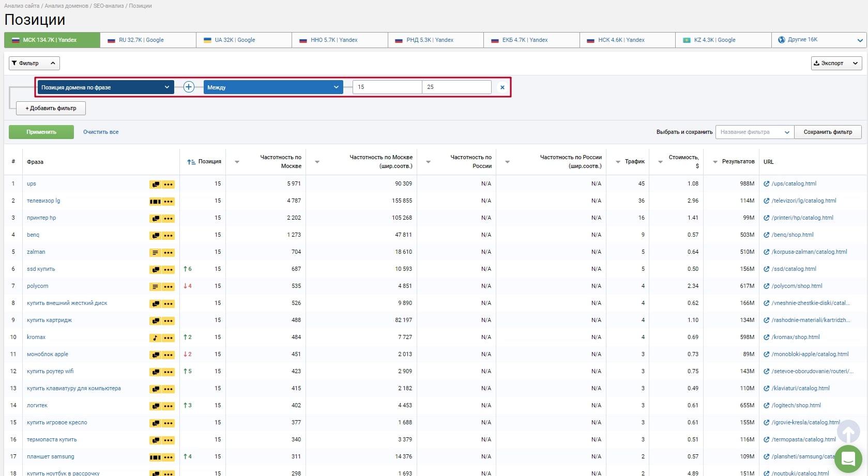This screenshot has height=476, width=868.
Task: Switch to UA 32K Google tab
Action: click(244, 40)
